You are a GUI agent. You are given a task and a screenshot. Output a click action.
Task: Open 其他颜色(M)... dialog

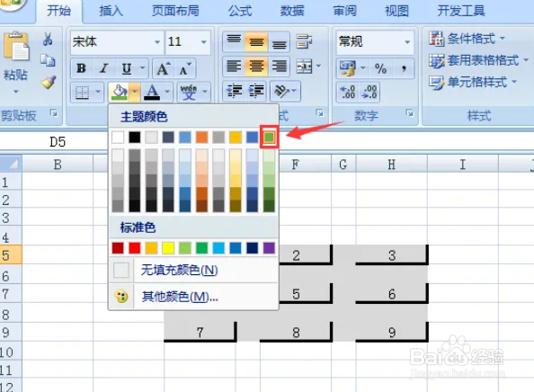(193, 297)
